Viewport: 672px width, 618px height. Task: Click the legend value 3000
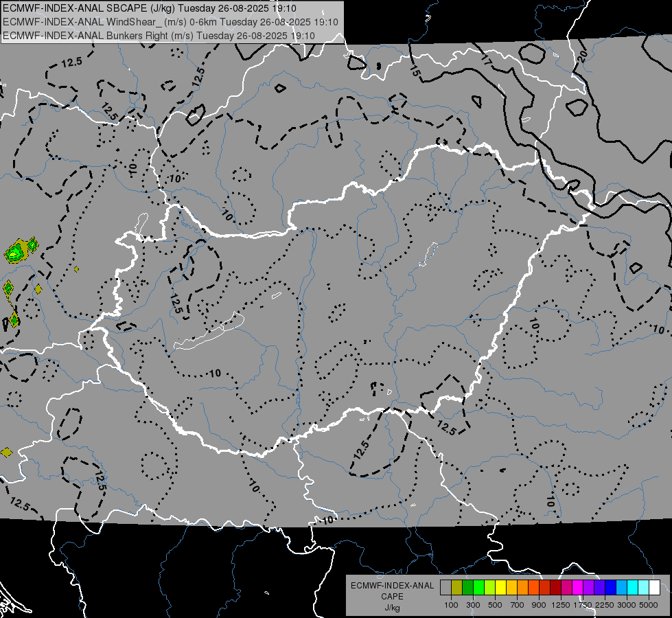pyautogui.click(x=627, y=605)
